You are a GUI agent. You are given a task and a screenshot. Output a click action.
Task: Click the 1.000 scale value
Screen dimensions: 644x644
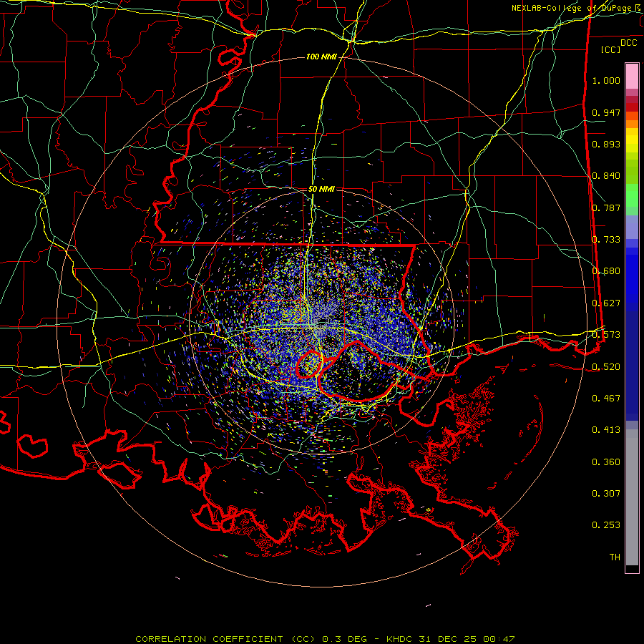606,80
